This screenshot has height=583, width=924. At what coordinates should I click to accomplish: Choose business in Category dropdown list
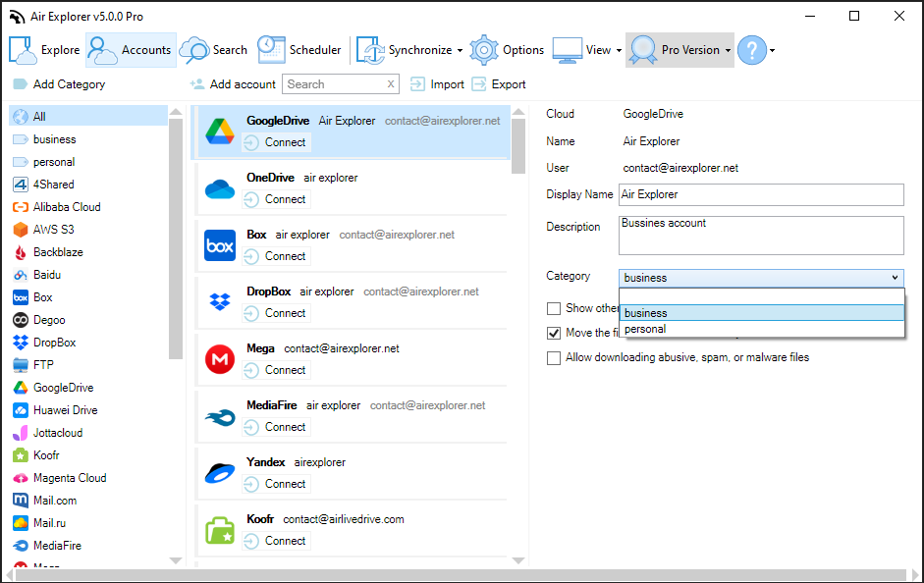coord(761,313)
